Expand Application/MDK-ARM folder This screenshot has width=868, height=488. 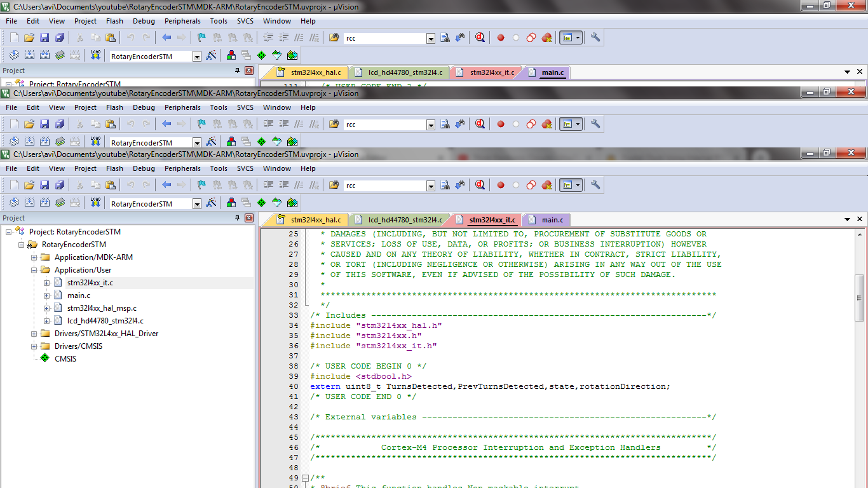tap(34, 257)
